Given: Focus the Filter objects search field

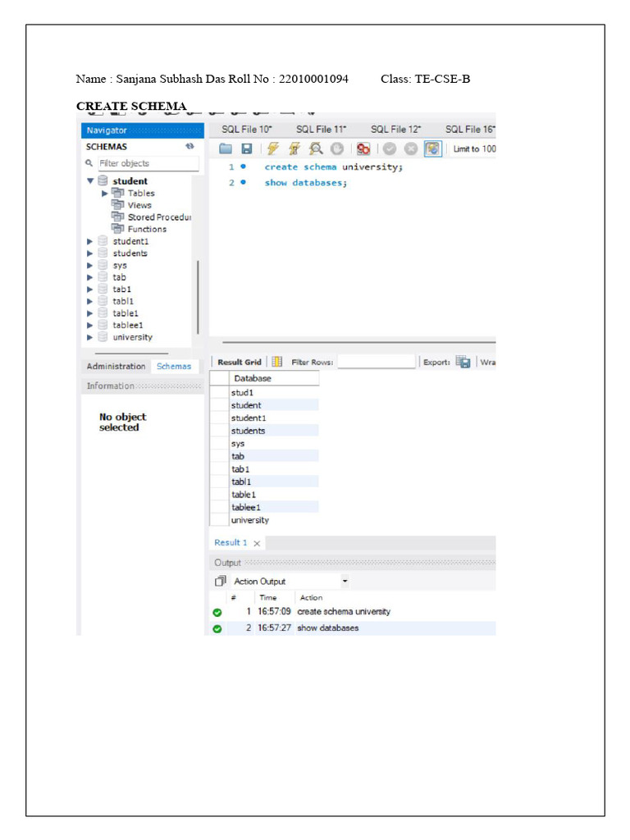Looking at the screenshot, I should pyautogui.click(x=148, y=163).
